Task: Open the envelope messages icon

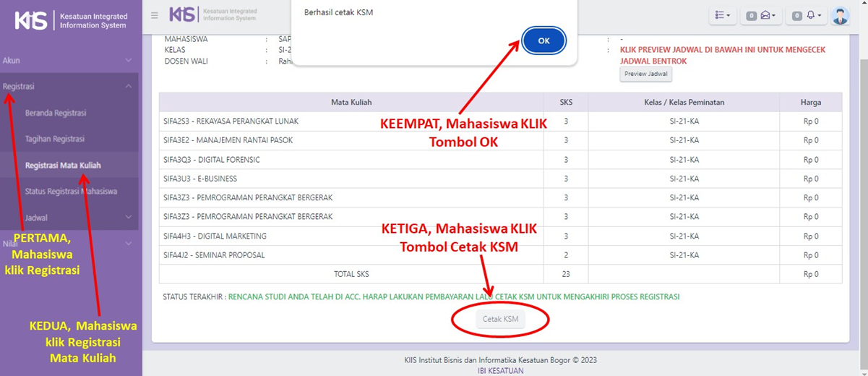Action: pyautogui.click(x=767, y=15)
